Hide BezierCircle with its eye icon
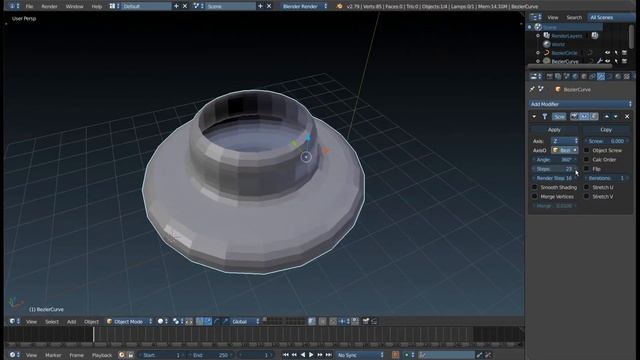The image size is (640, 360). coord(607,53)
